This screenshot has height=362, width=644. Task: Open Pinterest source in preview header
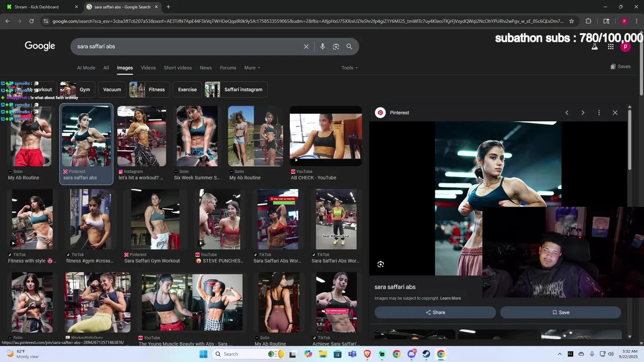[392, 113]
